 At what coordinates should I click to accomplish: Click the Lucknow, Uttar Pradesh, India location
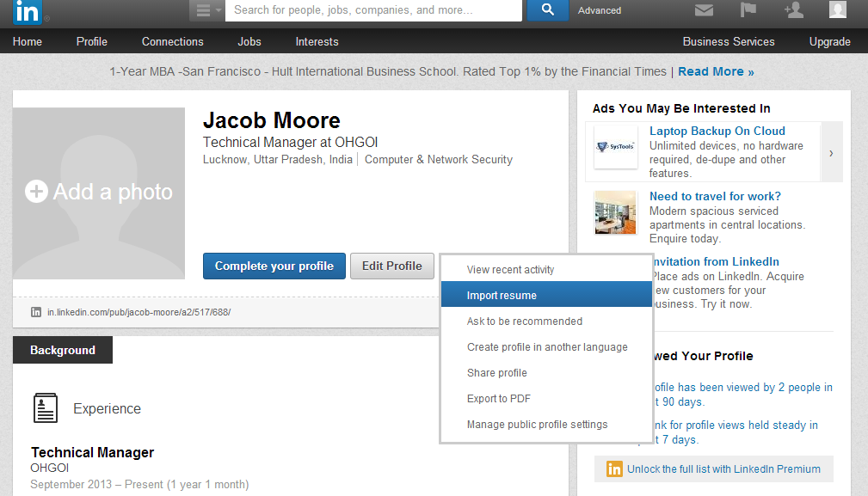tap(277, 159)
